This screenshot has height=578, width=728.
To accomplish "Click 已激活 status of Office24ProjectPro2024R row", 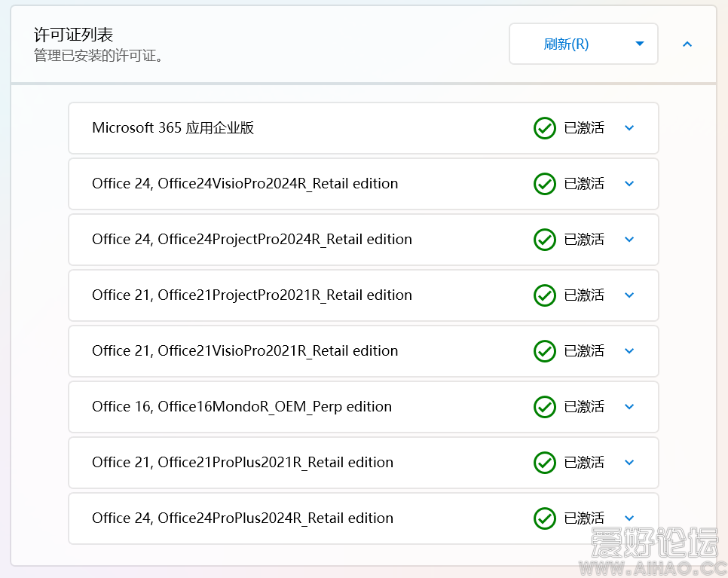I will point(584,239).
